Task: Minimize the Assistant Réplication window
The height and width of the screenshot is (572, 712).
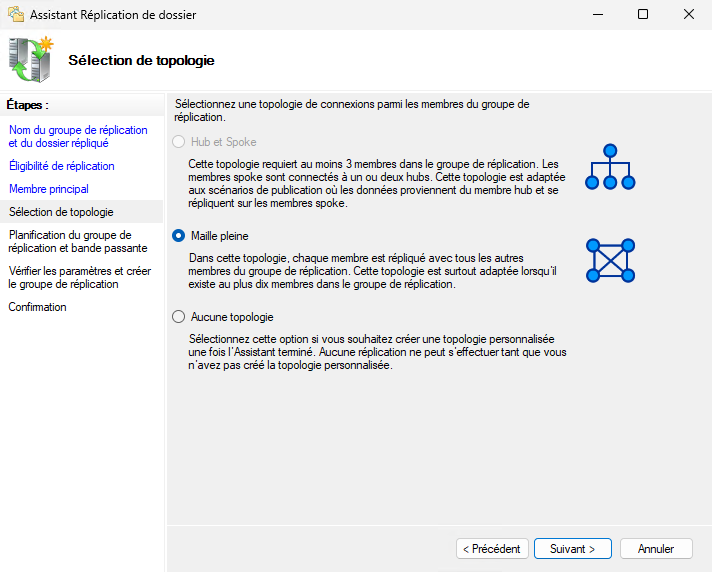Action: (598, 15)
